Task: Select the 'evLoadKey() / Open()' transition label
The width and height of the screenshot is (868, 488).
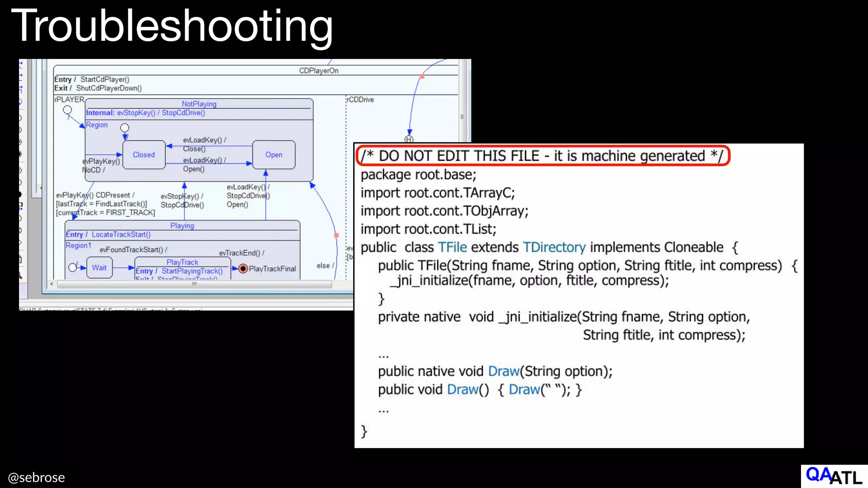Action: tap(205, 164)
